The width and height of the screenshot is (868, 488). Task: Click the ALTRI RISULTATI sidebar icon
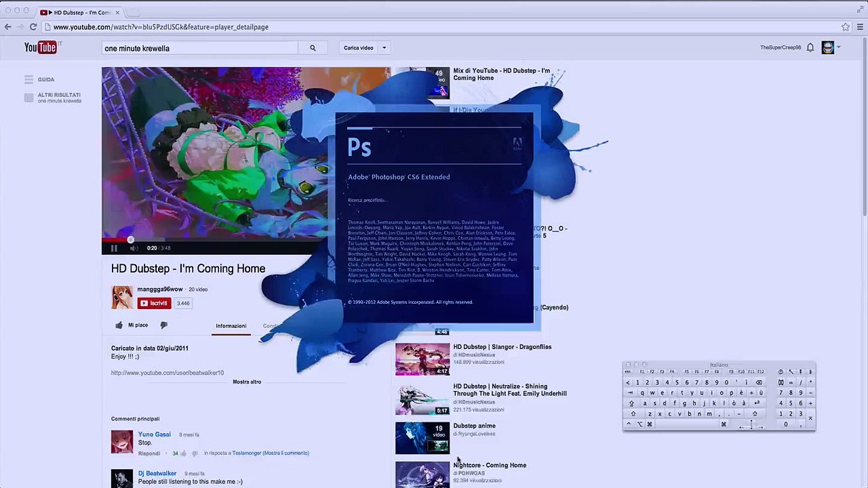pyautogui.click(x=28, y=98)
